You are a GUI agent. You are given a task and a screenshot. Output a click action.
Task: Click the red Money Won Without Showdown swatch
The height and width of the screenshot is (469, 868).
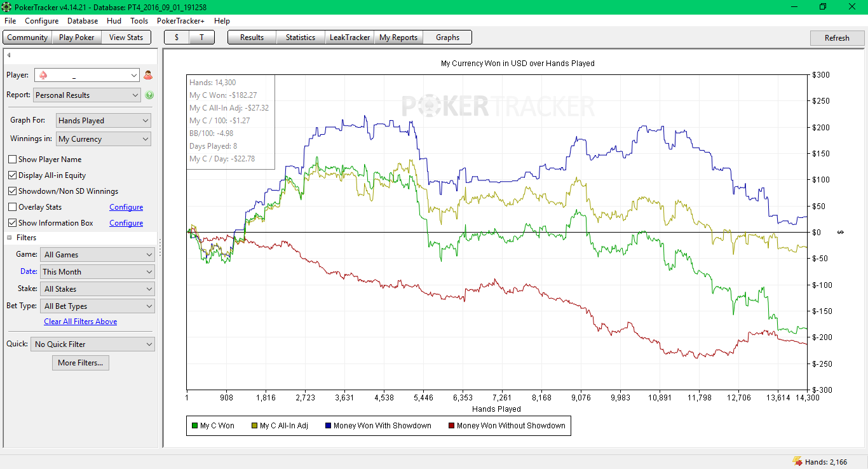point(451,426)
